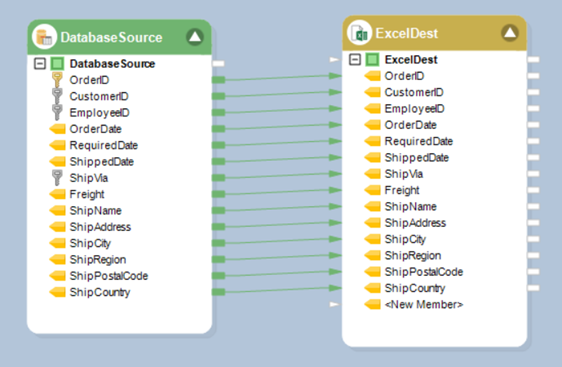The width and height of the screenshot is (562, 367).
Task: Click the yellow tag icon beside ShipCountry in source
Action: point(57,292)
